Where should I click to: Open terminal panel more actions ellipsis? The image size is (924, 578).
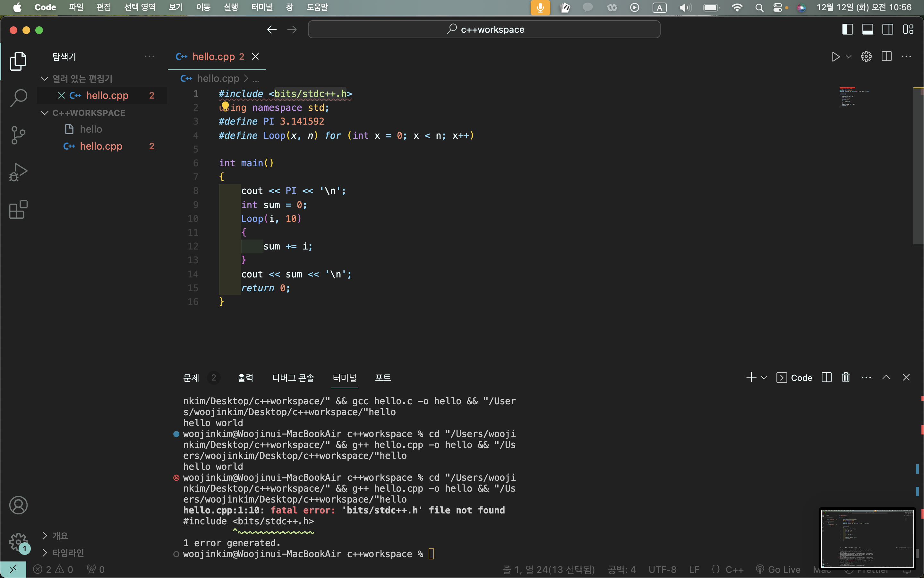click(x=866, y=378)
